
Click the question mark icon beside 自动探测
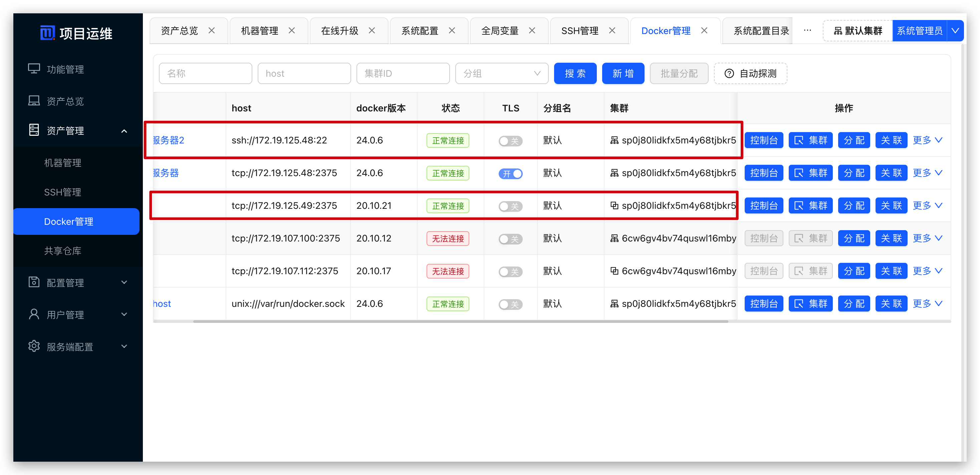[729, 73]
